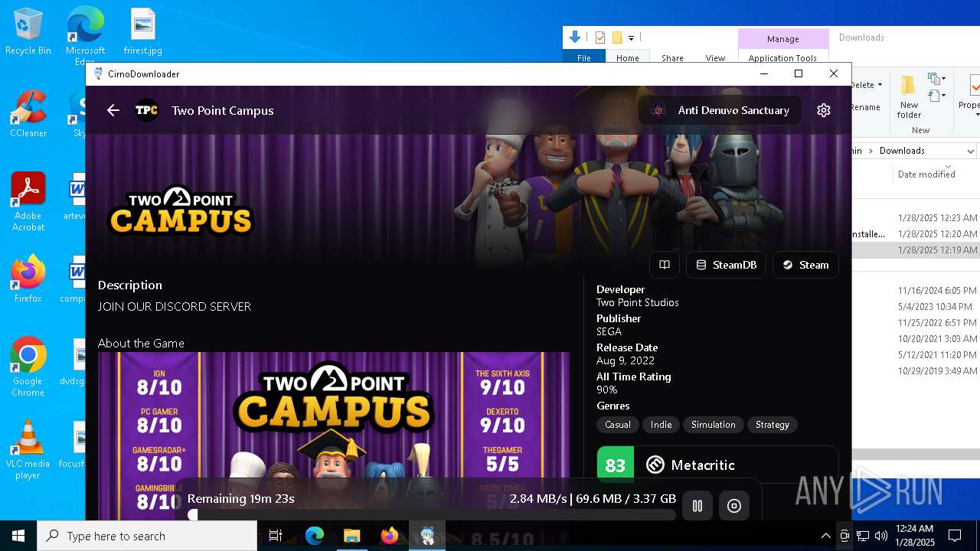Switch to CirnoDownloader in the taskbar
Viewport: 980px width, 551px height.
427,536
